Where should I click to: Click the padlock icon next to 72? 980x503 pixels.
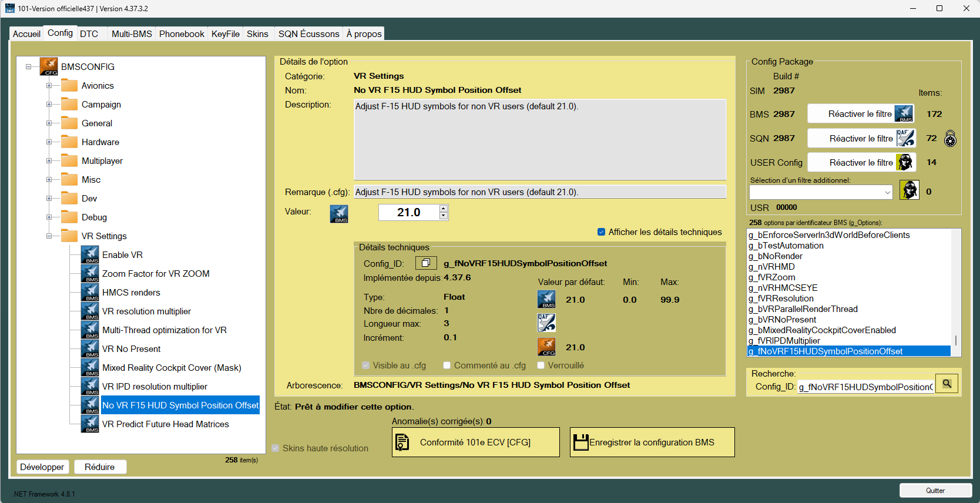pyautogui.click(x=950, y=138)
